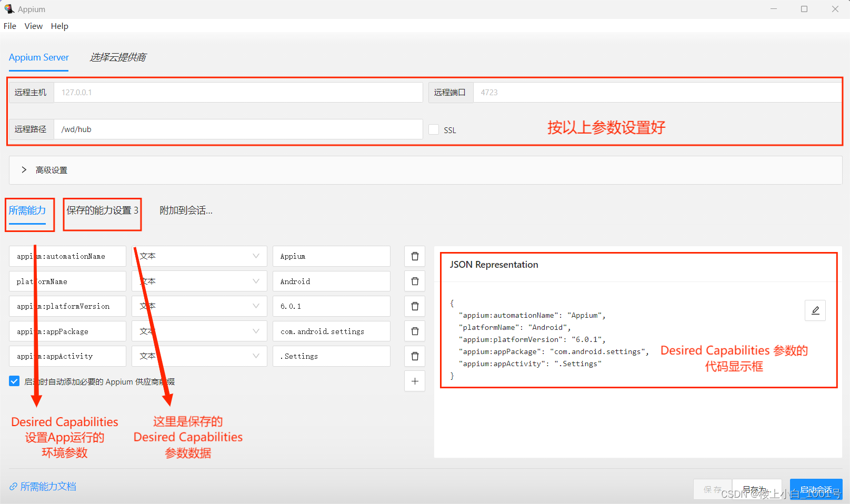Click the 远程主机 label
Image resolution: width=850 pixels, height=504 pixels.
coord(31,92)
